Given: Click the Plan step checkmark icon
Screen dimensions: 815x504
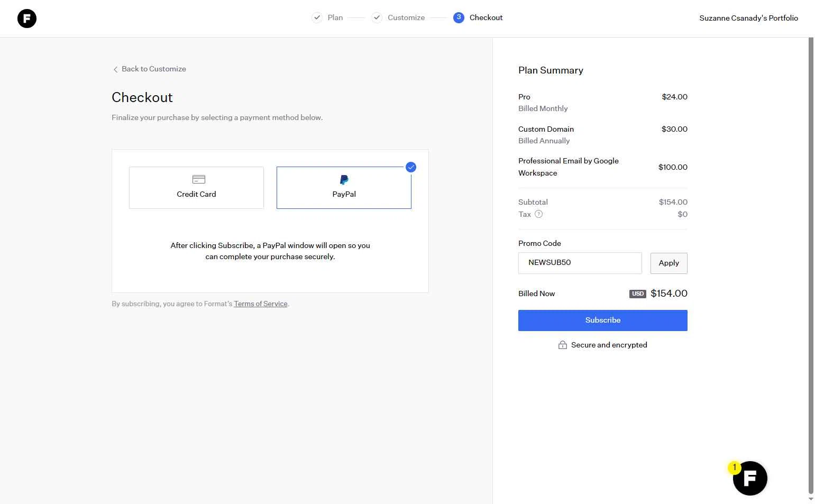Looking at the screenshot, I should point(317,17).
